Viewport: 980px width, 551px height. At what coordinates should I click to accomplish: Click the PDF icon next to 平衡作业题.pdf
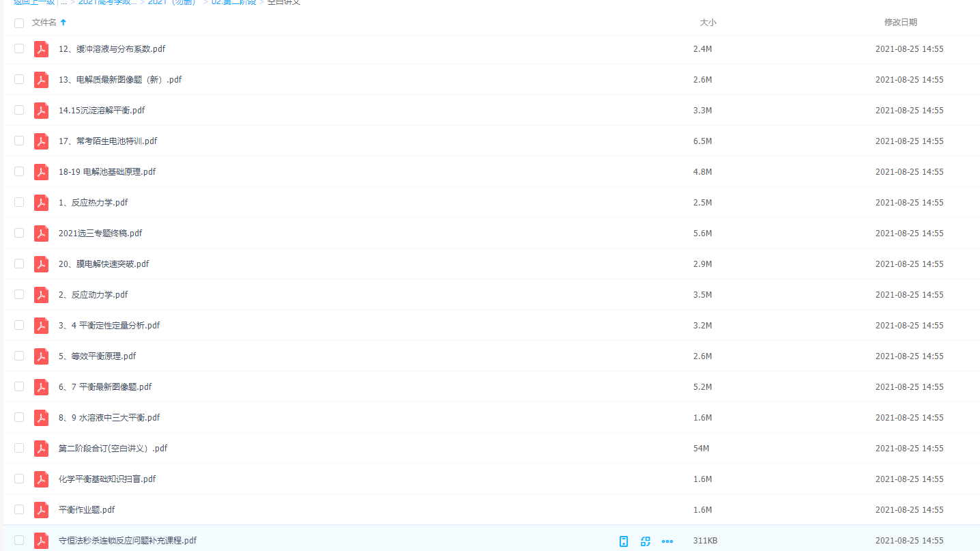coord(41,510)
